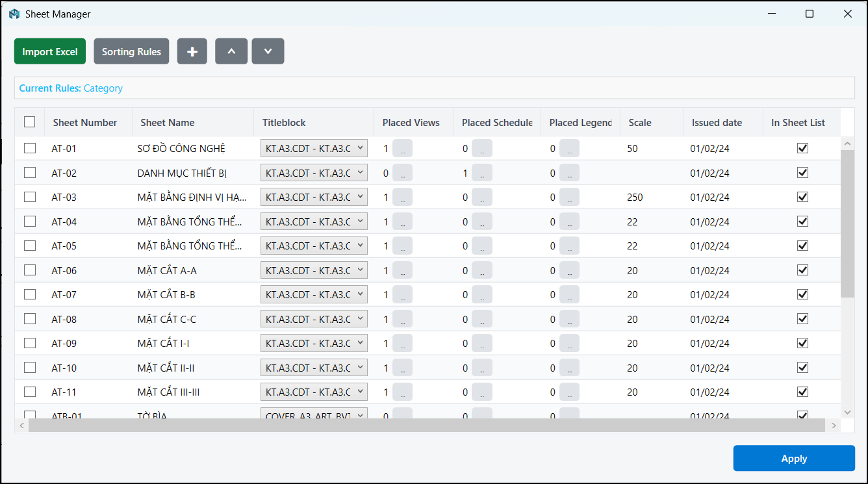Uncheck In Sheet List for AT-05
Image resolution: width=868 pixels, height=484 pixels.
point(802,246)
